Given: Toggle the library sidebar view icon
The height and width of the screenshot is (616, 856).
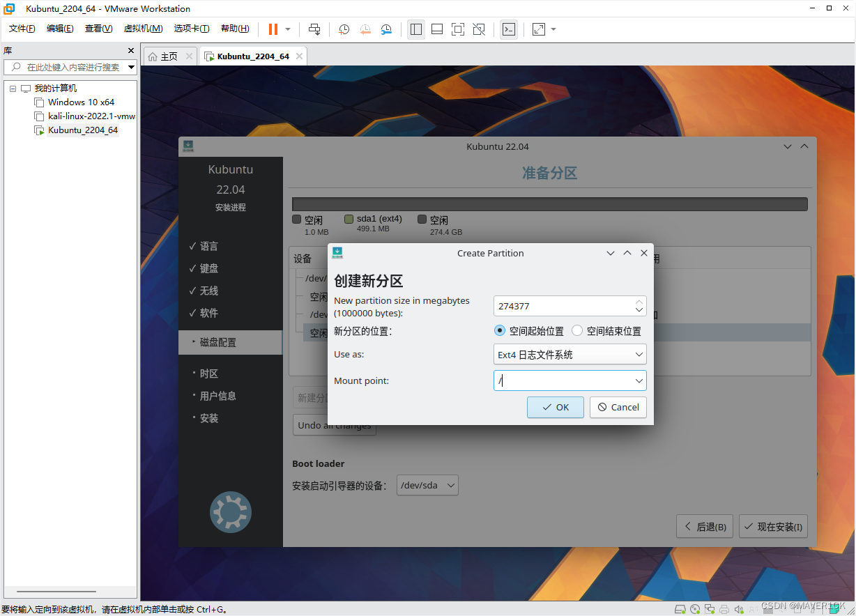Looking at the screenshot, I should click(416, 29).
